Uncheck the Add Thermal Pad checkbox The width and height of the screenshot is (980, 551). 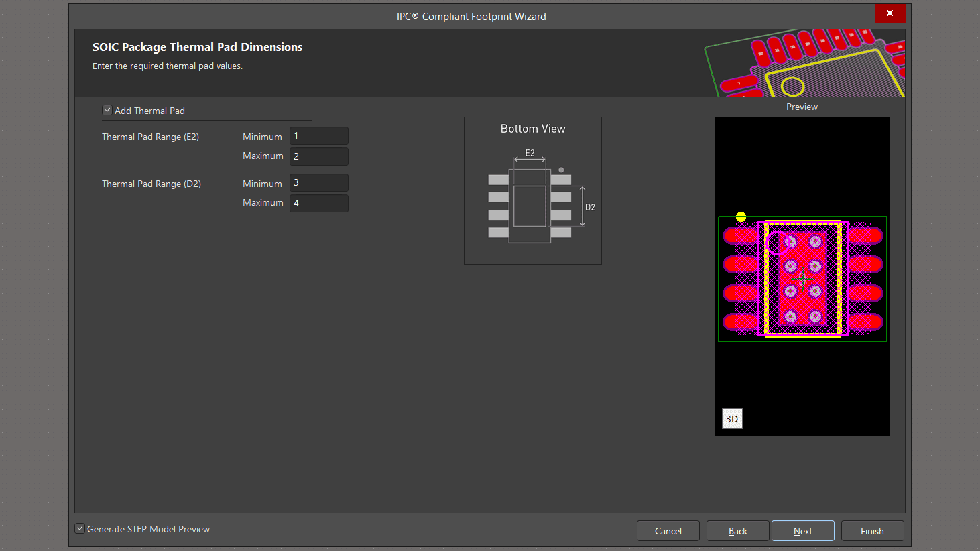(x=107, y=110)
